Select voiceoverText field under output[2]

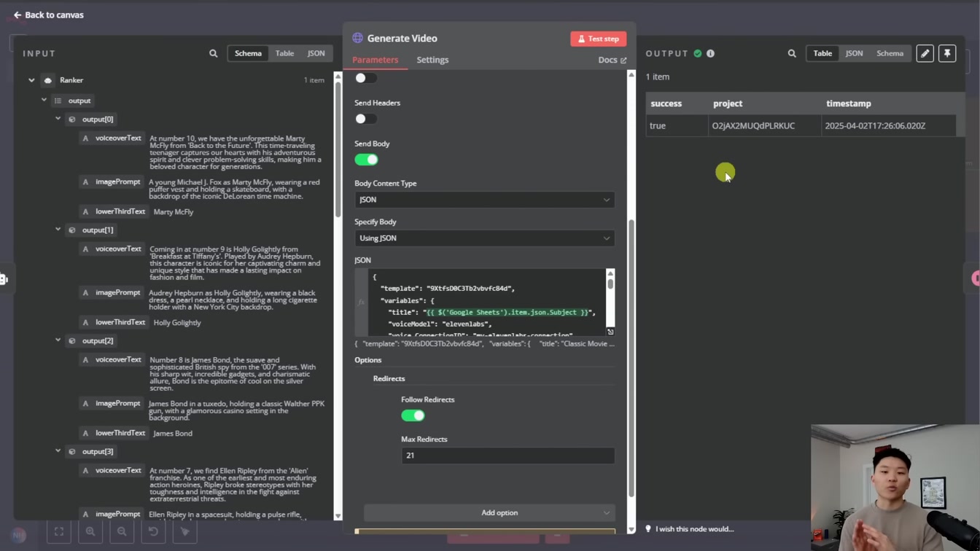112,359
